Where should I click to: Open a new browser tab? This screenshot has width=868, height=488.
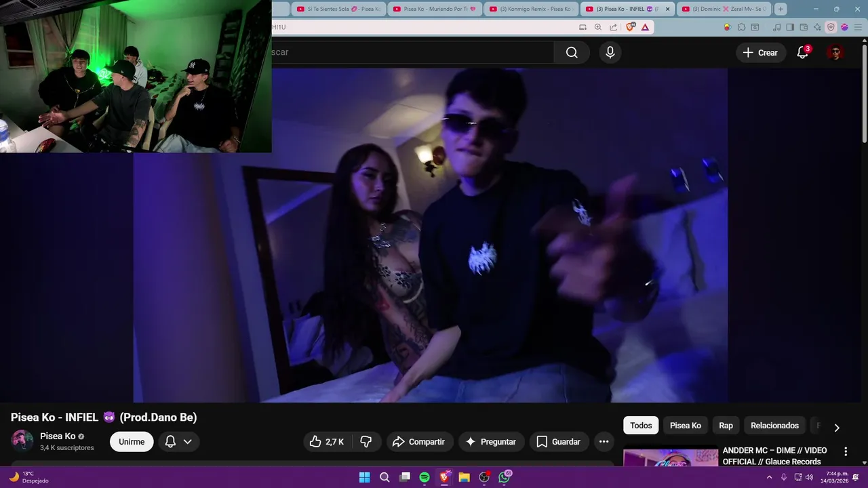point(781,9)
